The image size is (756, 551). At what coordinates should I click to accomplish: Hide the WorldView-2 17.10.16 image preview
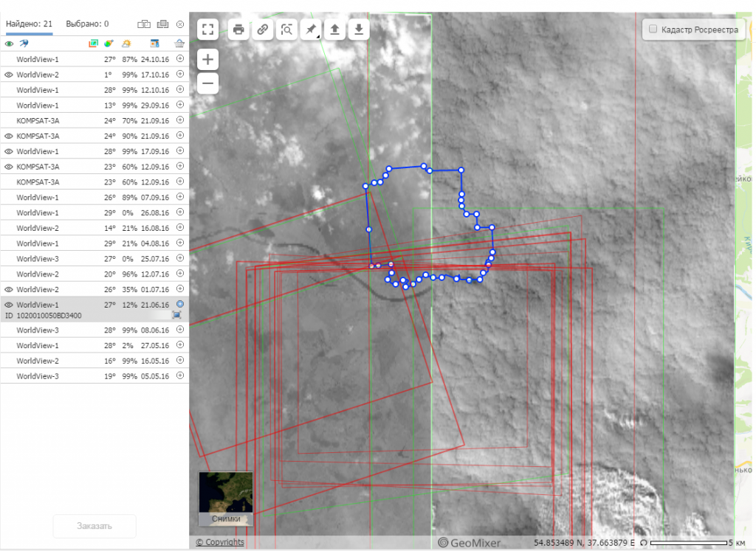(x=9, y=75)
